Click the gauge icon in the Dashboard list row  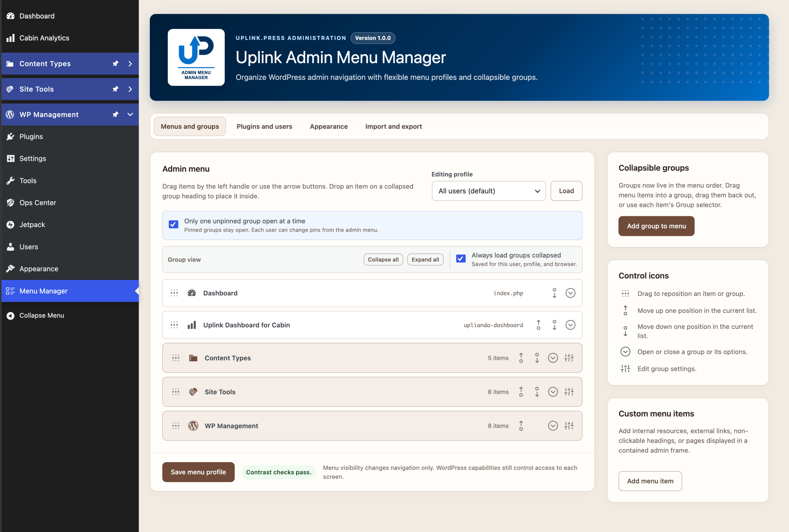192,293
